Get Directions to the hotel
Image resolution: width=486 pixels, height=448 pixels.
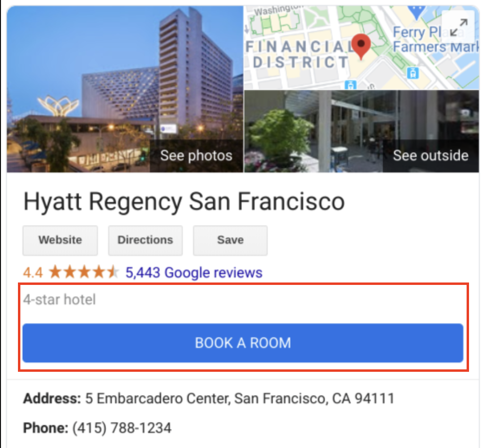click(146, 240)
